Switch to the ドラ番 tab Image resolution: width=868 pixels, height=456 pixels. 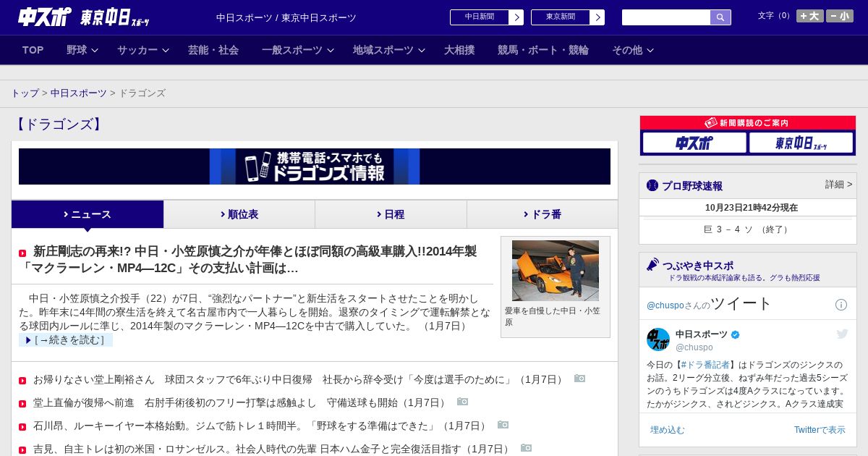pyautogui.click(x=542, y=214)
